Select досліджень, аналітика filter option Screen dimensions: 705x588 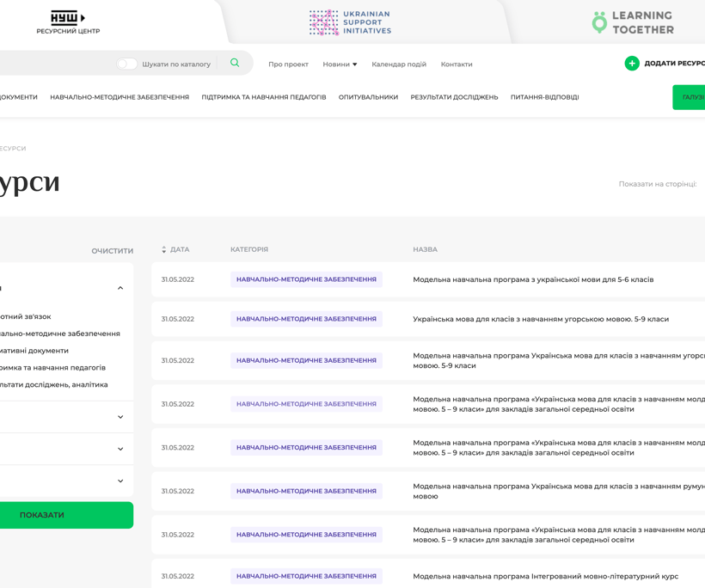(54, 385)
